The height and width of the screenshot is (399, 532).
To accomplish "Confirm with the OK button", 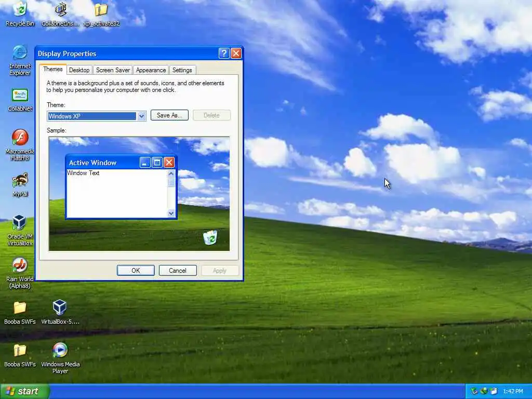I will click(x=136, y=270).
